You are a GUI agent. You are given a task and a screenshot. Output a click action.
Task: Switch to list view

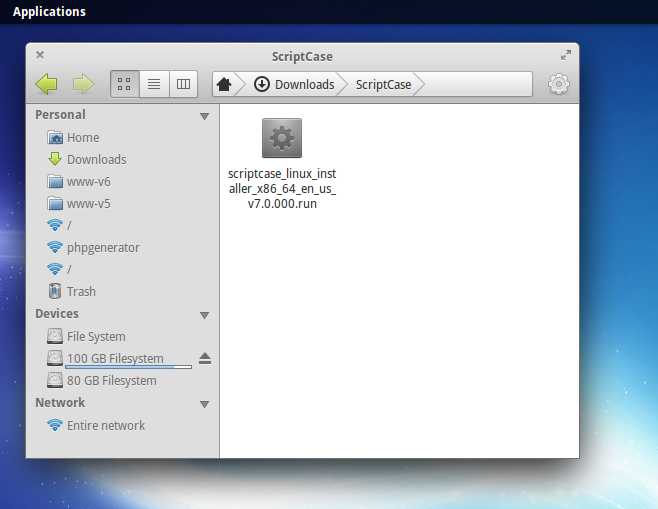pos(154,84)
